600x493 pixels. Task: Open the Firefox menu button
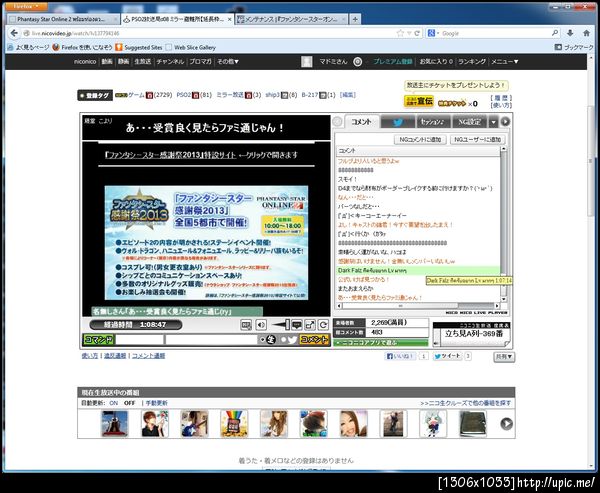pos(26,6)
